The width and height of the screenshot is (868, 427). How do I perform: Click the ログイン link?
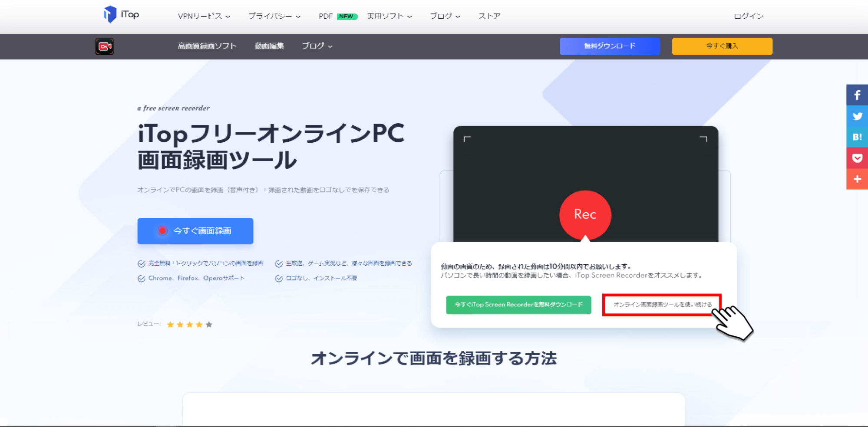point(748,16)
